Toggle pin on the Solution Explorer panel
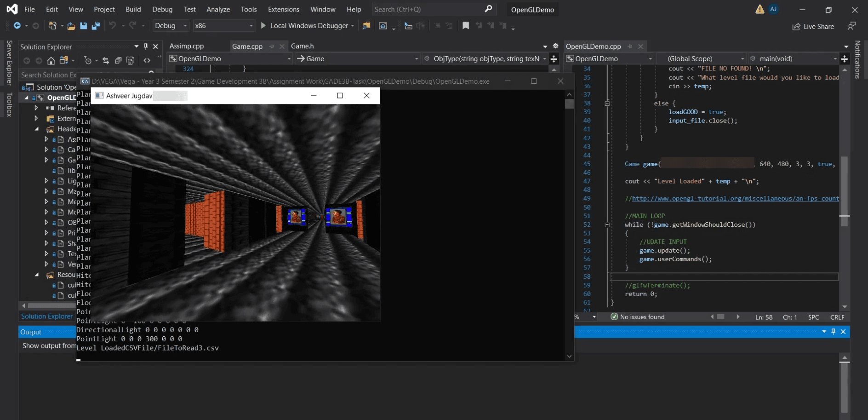Screen dimensions: 868x420 click(x=146, y=46)
